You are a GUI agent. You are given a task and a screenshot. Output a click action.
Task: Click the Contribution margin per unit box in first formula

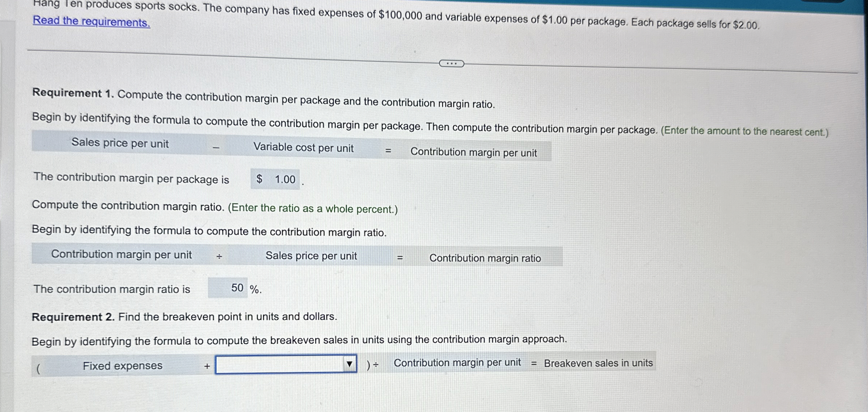(474, 153)
